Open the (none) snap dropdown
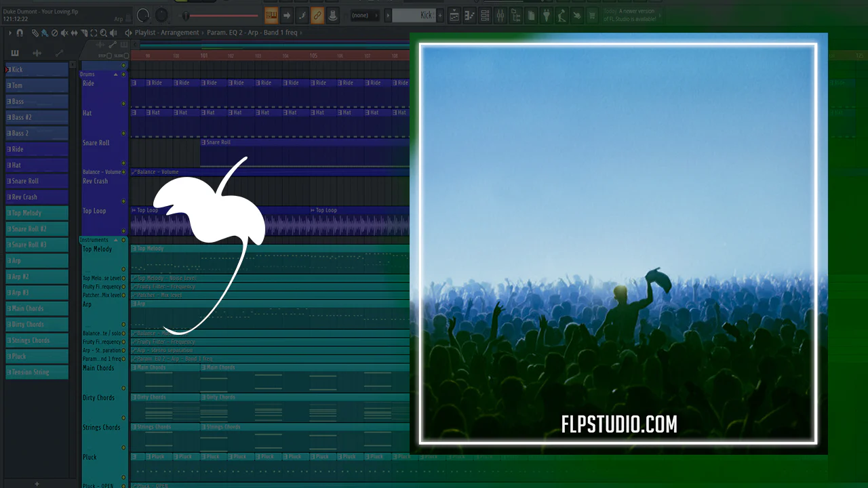The image size is (868, 488). click(x=364, y=15)
